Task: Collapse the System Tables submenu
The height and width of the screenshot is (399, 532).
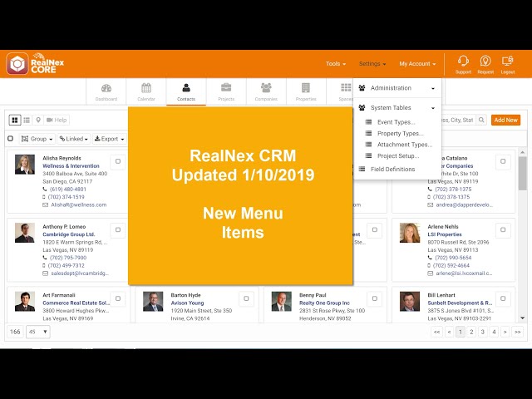Action: pos(397,108)
